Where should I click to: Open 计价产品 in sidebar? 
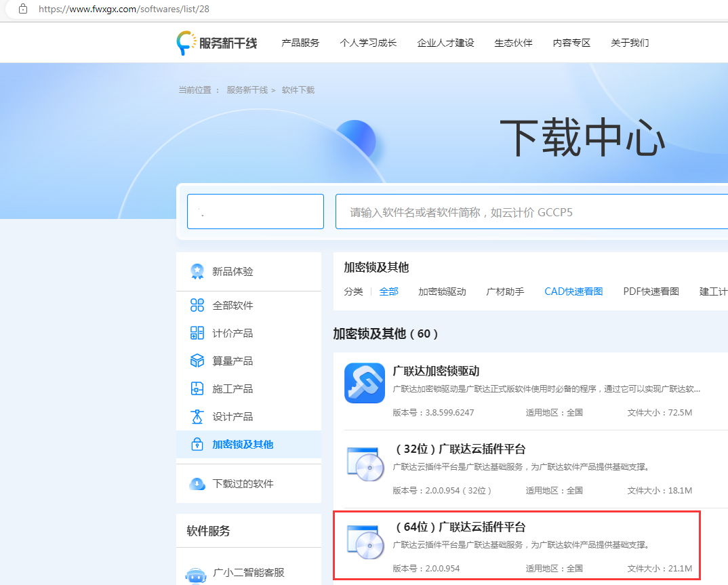click(249, 334)
